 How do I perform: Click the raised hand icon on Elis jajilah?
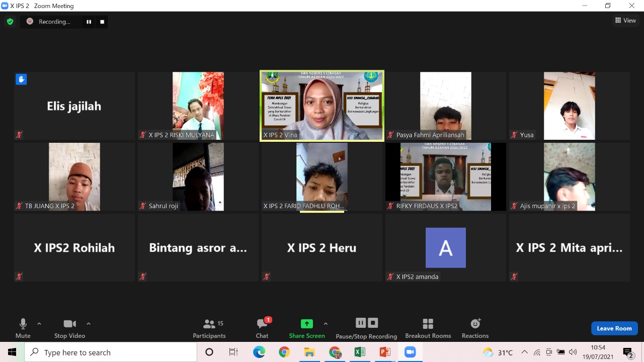[21, 79]
